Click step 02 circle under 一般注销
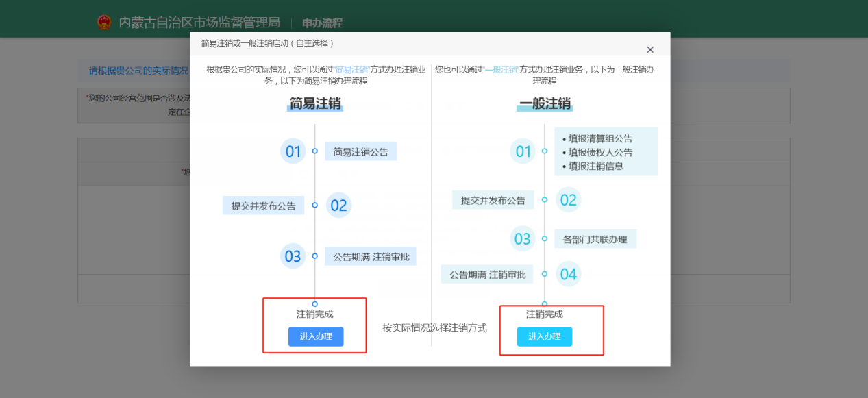Screen dimensions: 868x398 (x=569, y=200)
